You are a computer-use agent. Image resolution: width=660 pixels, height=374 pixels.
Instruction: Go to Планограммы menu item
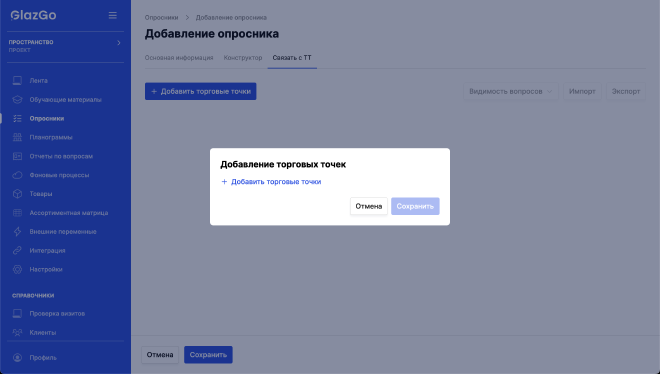[51, 137]
